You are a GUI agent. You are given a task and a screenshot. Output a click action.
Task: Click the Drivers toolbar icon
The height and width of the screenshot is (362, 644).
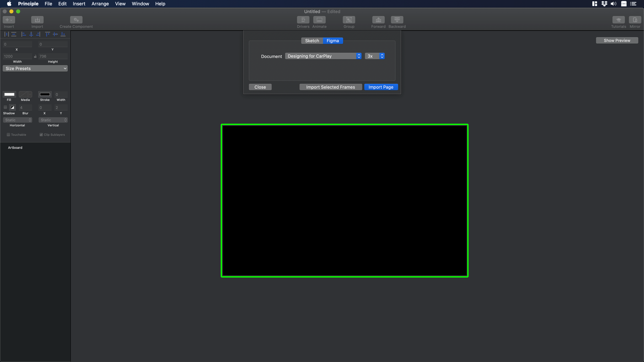click(303, 20)
